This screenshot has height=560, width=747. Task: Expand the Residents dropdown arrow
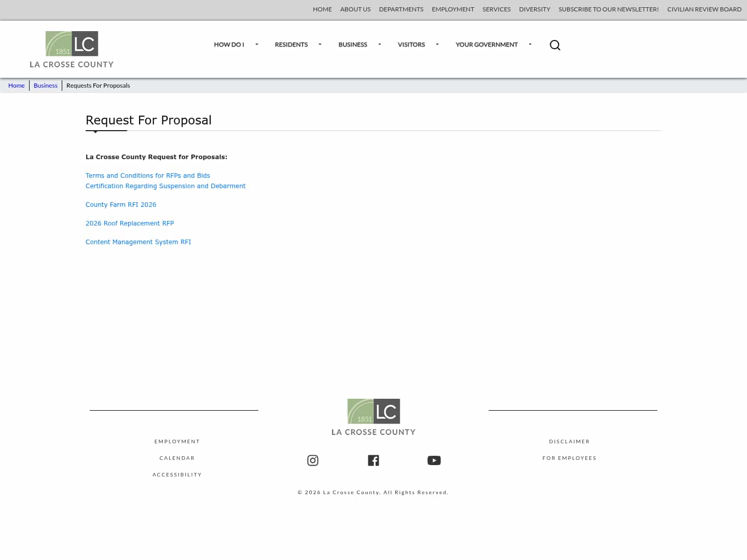(x=320, y=45)
